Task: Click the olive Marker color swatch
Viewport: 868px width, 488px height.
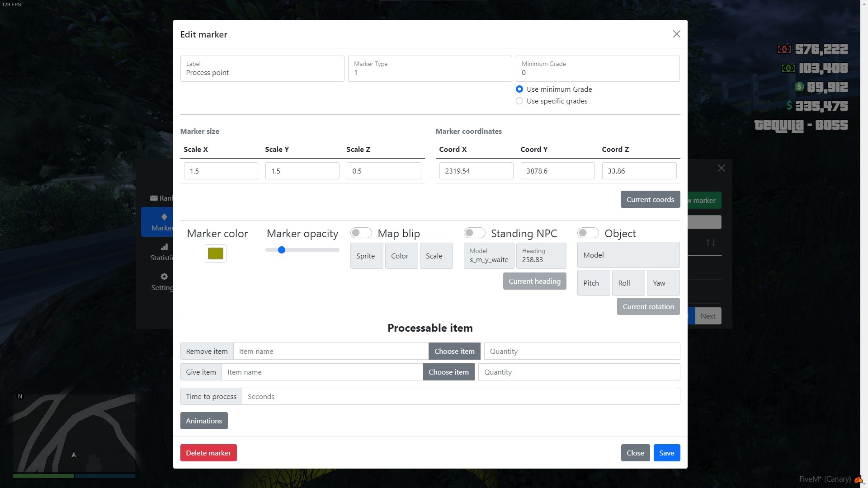Action: pyautogui.click(x=215, y=253)
